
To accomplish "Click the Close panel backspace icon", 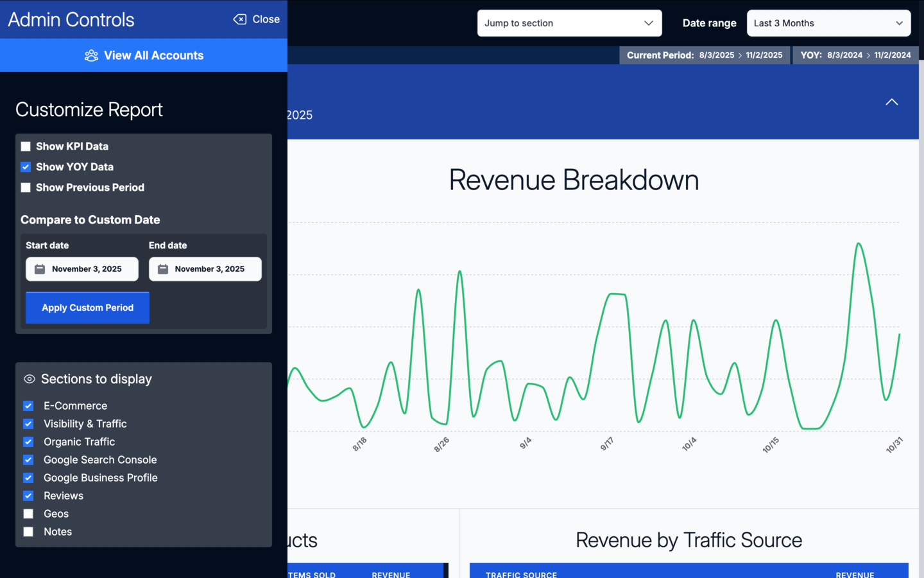I will [x=239, y=19].
